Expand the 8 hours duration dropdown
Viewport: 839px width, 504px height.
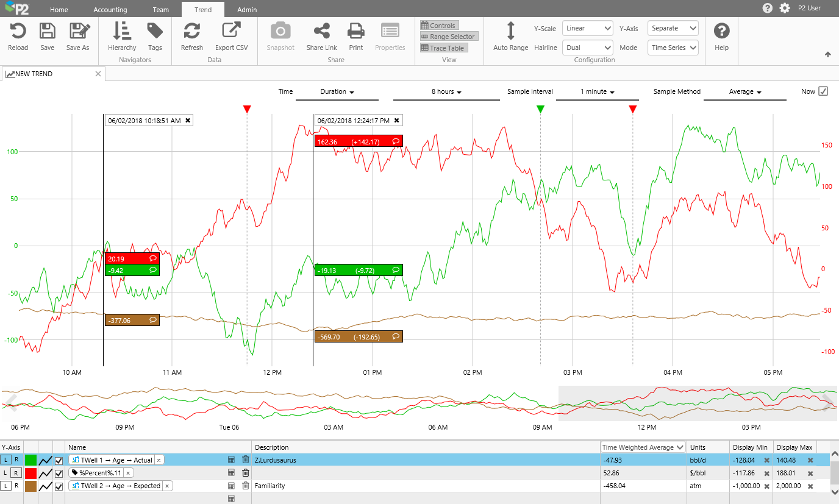[x=446, y=91]
